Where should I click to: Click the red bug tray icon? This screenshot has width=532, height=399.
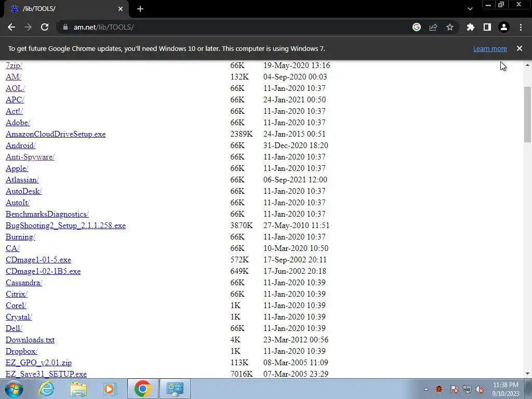coord(439,390)
